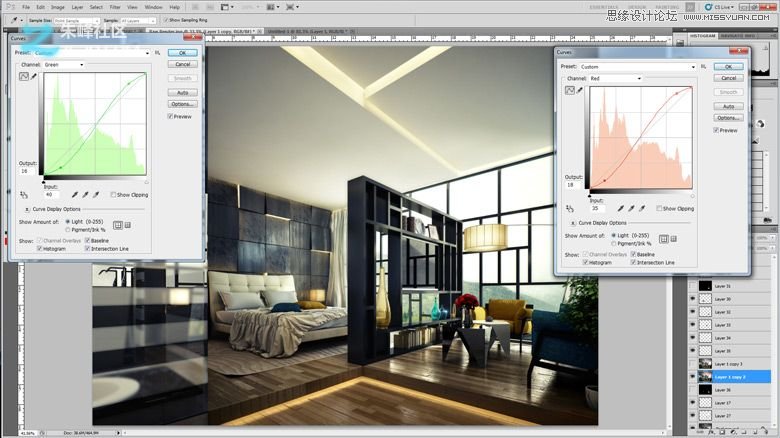Click Options... in Red Curves dialog
Screen dimensions: 780x438
tap(728, 118)
